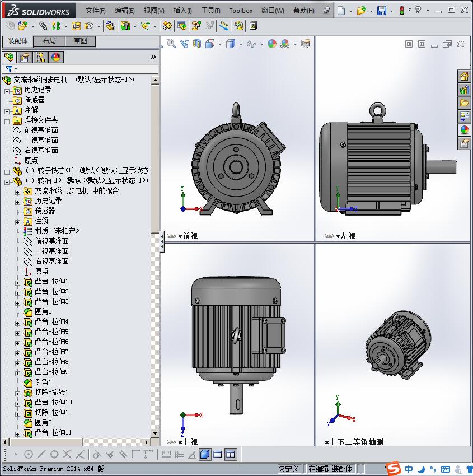Expand the 凸台-拉伸1 feature node
Image resolution: width=473 pixels, height=476 pixels.
[x=17, y=283]
